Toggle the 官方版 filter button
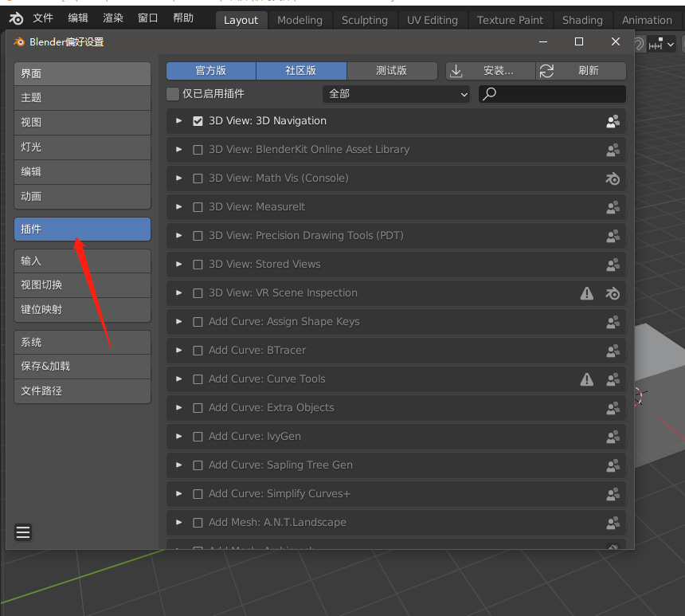The width and height of the screenshot is (685, 616). coord(211,71)
